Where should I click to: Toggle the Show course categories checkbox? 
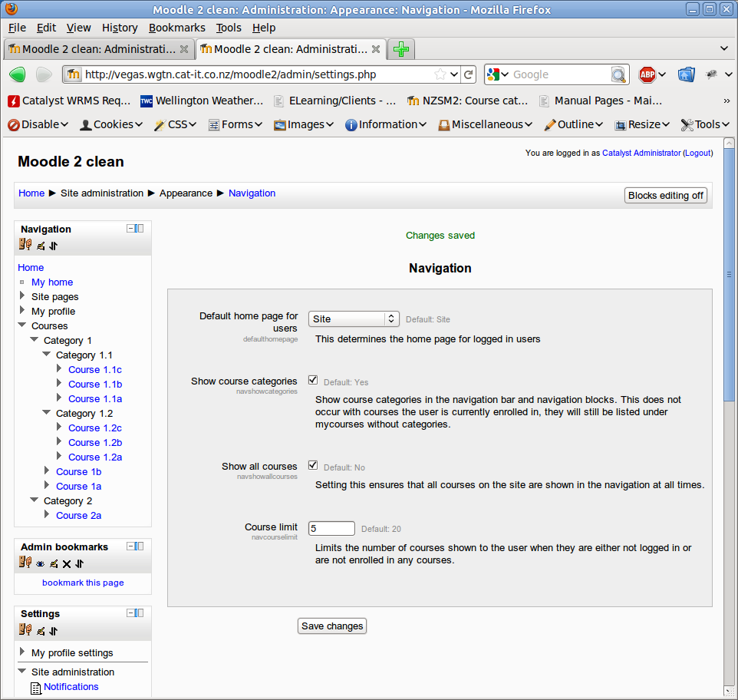[313, 380]
